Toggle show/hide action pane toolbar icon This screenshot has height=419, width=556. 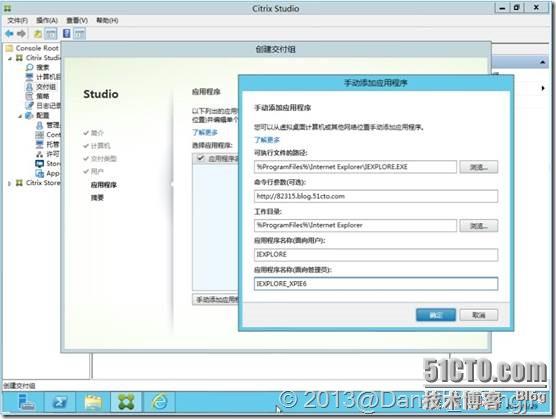tap(79, 34)
